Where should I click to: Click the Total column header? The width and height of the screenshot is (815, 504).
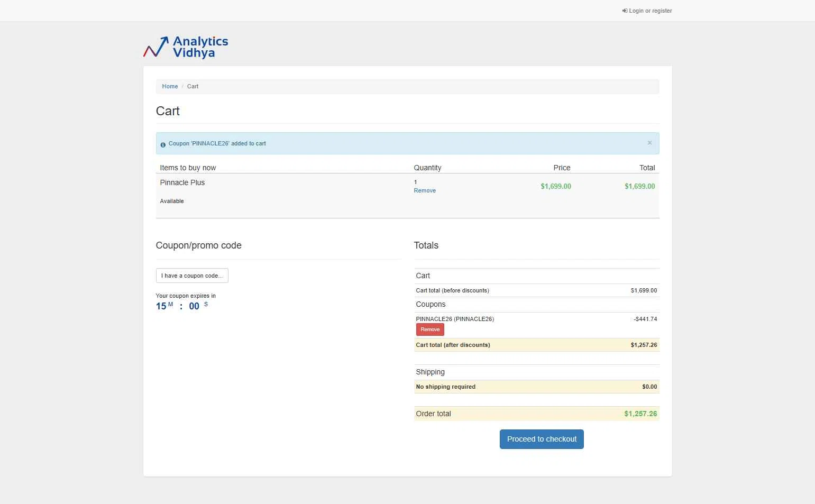click(647, 168)
